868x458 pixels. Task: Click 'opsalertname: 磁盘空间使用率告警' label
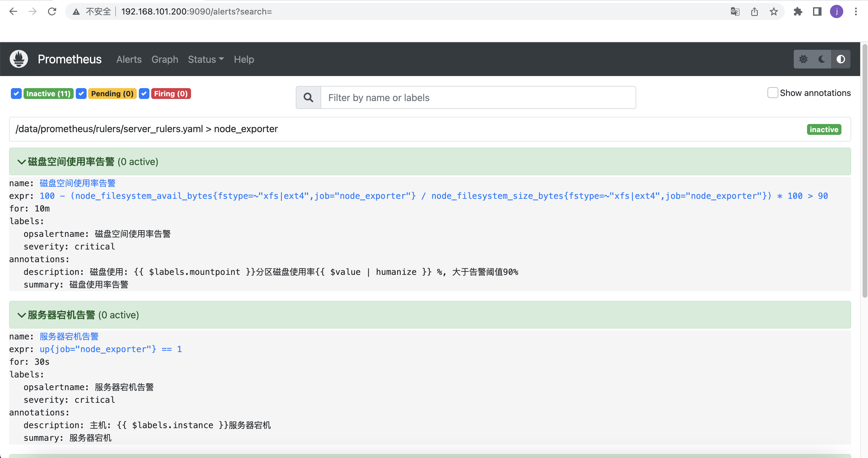pos(97,234)
